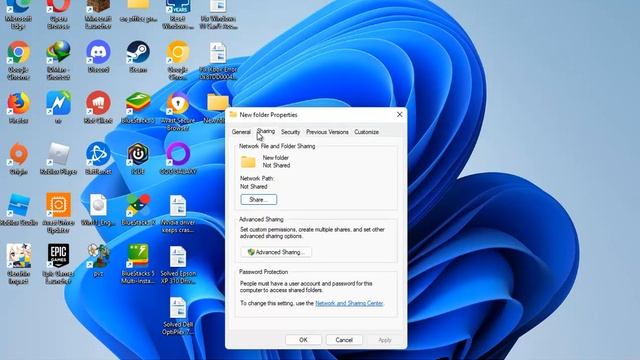Click the 'Password Protection' group heading
The height and width of the screenshot is (360, 640).
point(263,272)
